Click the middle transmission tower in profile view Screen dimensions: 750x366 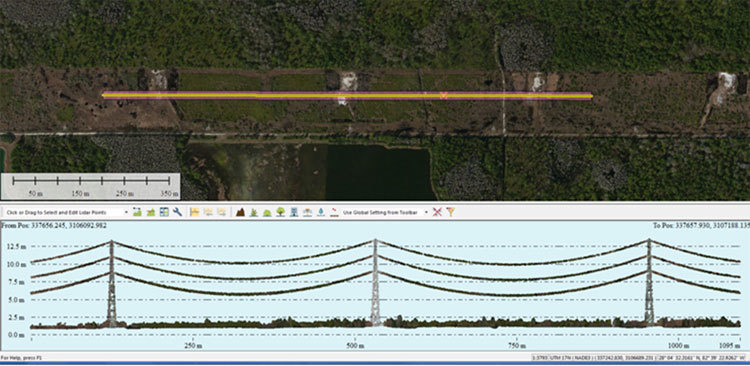[375, 282]
